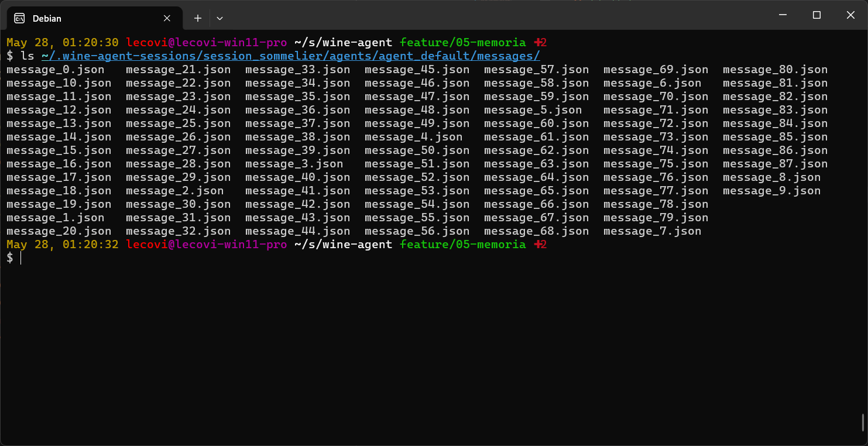Click message_0.json file name
The width and height of the screenshot is (868, 446).
coord(55,70)
